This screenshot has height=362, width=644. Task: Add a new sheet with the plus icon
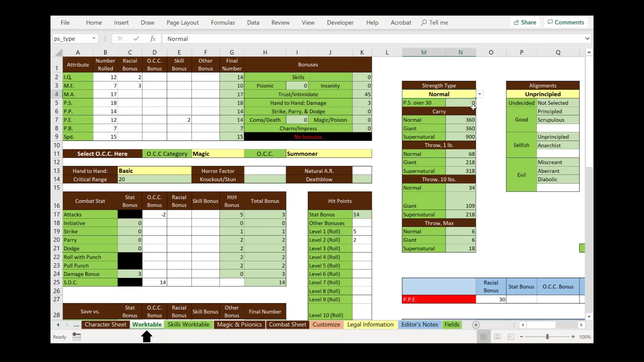pos(476,325)
